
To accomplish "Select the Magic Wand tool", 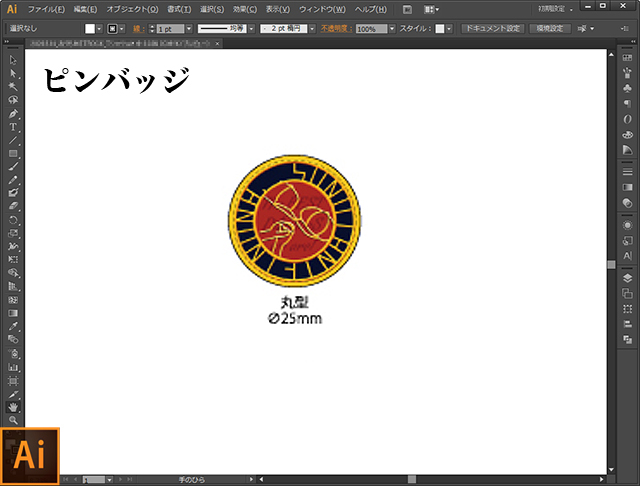I will click(13, 87).
